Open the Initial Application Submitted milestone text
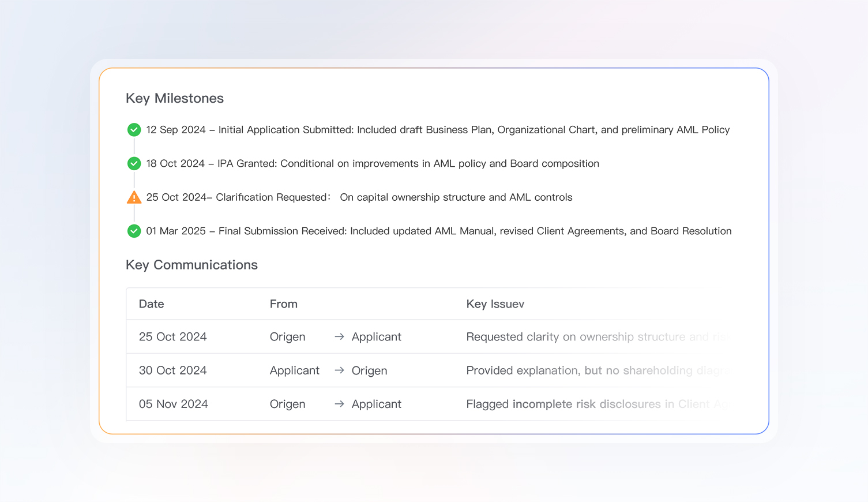This screenshot has height=502, width=868. coord(438,130)
